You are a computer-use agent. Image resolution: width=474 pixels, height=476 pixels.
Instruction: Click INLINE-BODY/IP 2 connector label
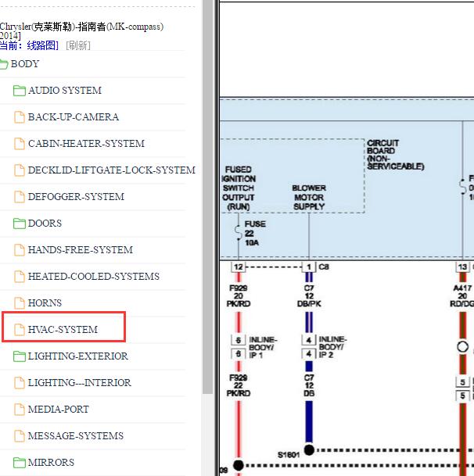pyautogui.click(x=332, y=347)
